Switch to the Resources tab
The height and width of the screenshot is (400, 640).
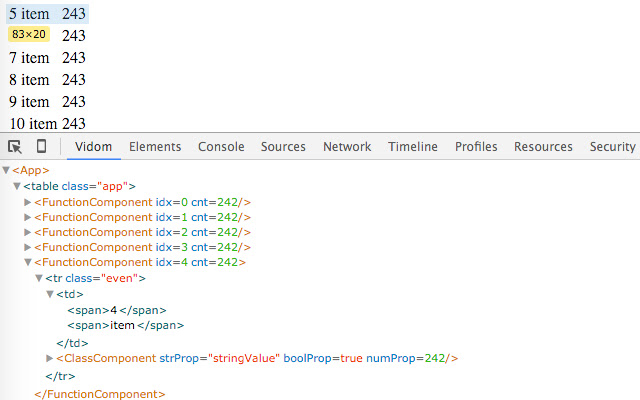[543, 147]
